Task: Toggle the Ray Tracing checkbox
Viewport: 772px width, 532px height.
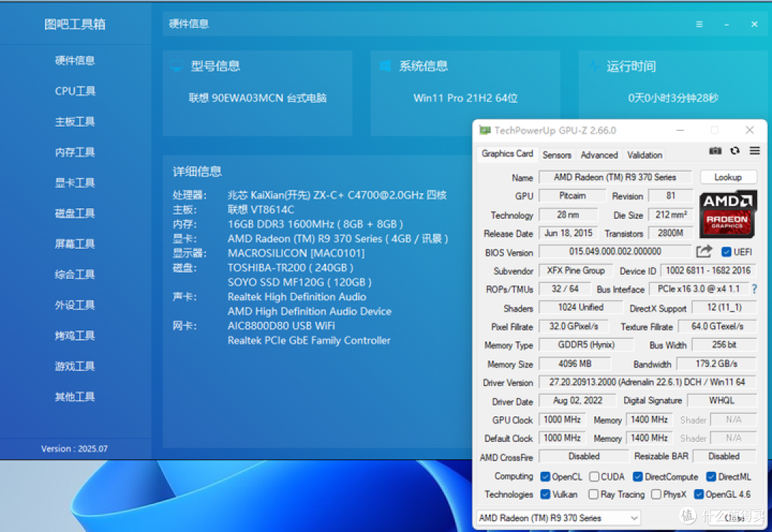Action: pyautogui.click(x=593, y=494)
